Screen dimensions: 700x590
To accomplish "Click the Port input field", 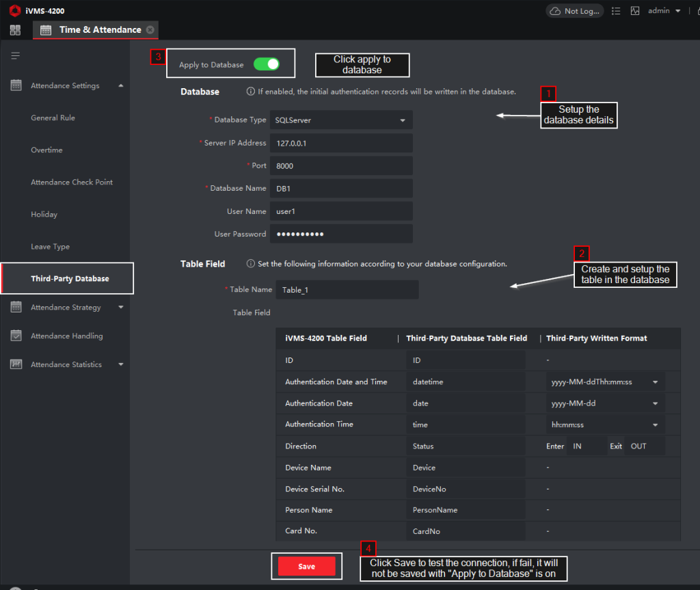I will (341, 166).
